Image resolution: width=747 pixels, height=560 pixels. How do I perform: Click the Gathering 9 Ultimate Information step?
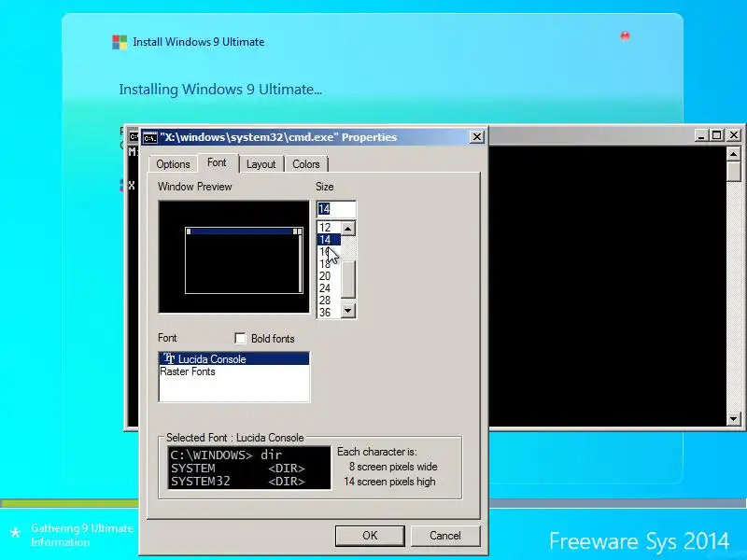(82, 535)
